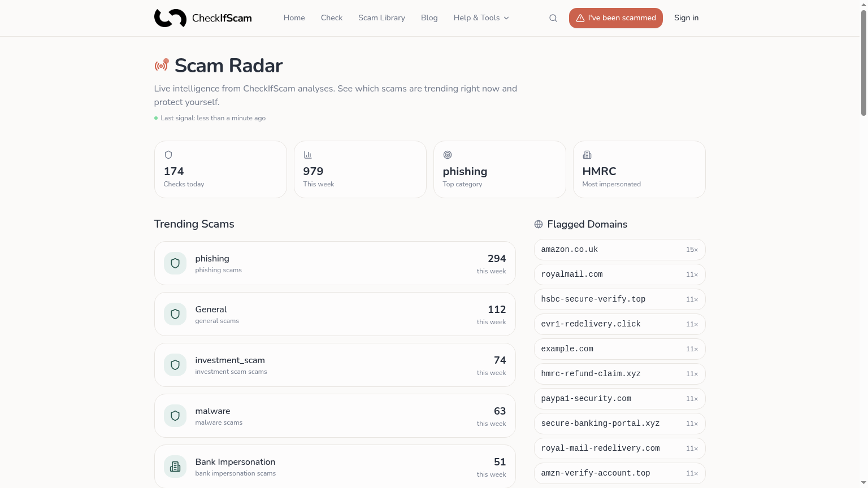
Task: Click the Trending Scams heading
Action: [194, 224]
